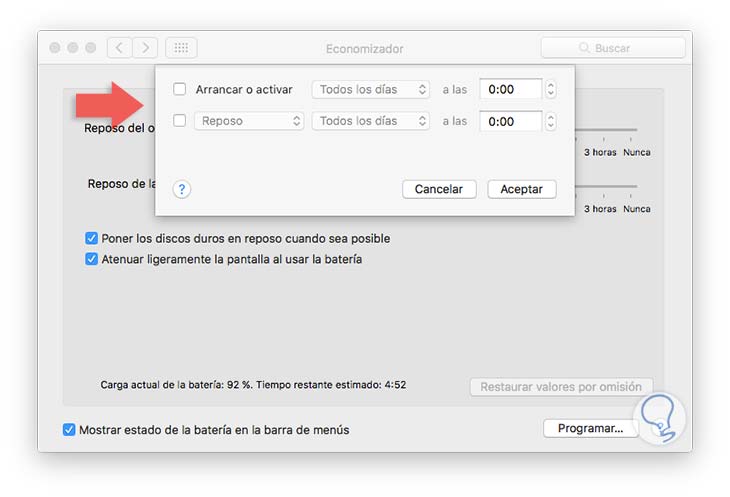Show all preferences via grid icon
The height and width of the screenshot is (497, 730).
(181, 48)
